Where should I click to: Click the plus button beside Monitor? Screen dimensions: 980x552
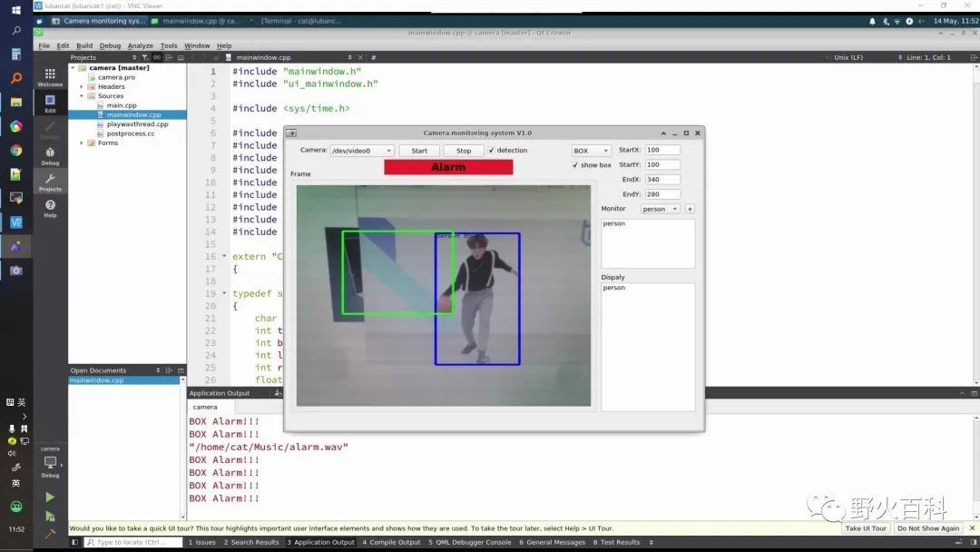click(x=690, y=209)
